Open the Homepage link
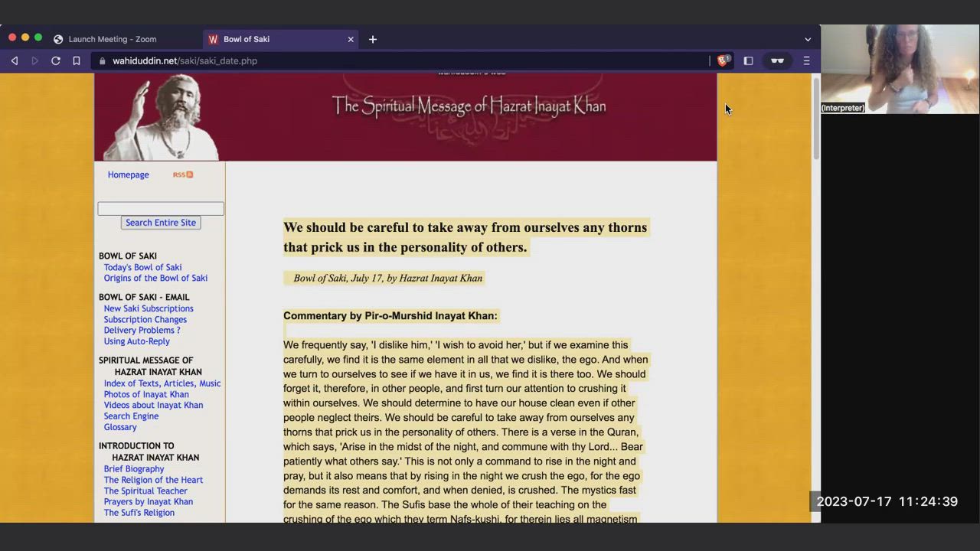Viewport: 980px width, 551px height. coord(128,174)
